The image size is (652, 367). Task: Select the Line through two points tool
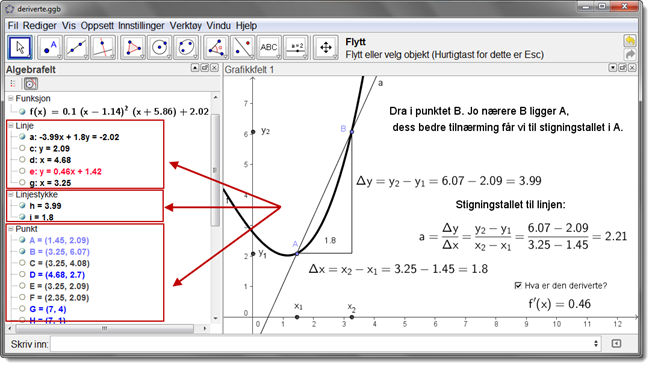coord(77,48)
